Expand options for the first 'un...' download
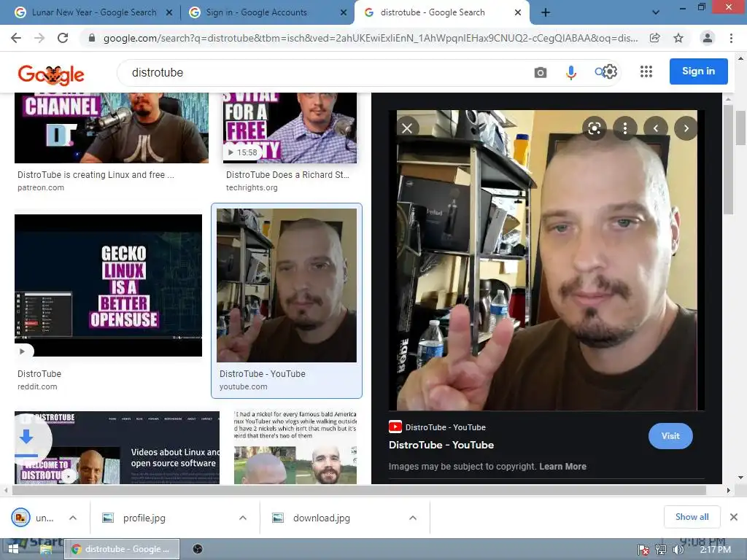Image resolution: width=747 pixels, height=560 pixels. [x=73, y=518]
